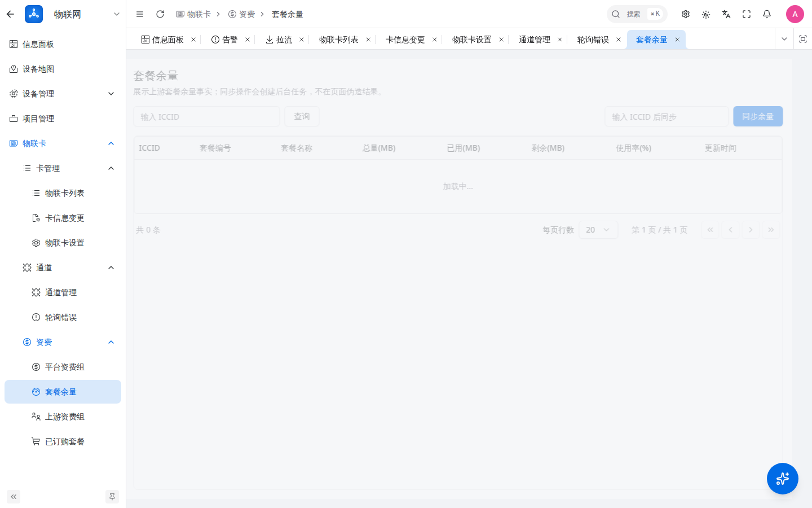Viewport: 812px width, 508px height.
Task: Open the user avatar A menu
Action: tap(795, 14)
